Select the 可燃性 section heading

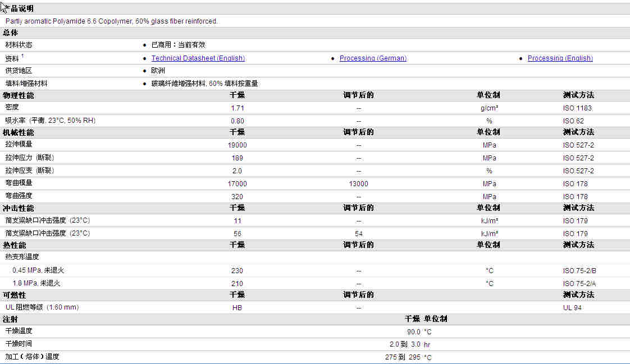point(14,295)
